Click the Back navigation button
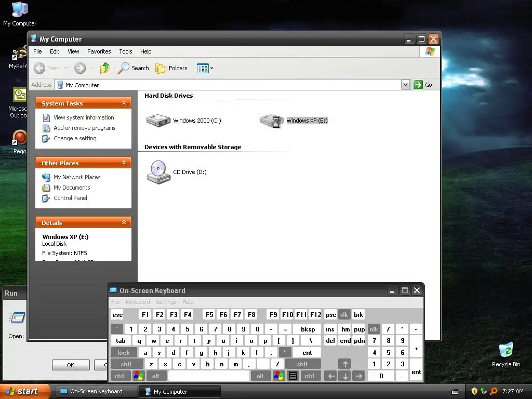532x399 pixels. [x=47, y=68]
